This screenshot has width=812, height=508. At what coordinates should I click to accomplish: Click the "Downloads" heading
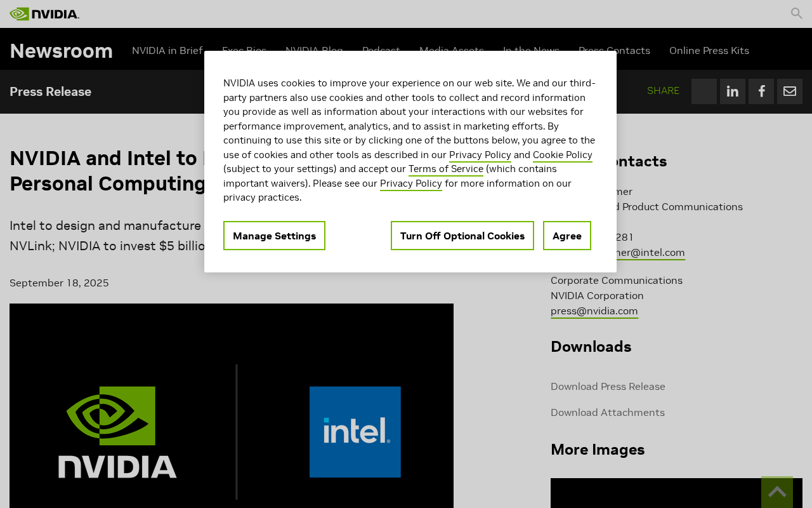591,347
